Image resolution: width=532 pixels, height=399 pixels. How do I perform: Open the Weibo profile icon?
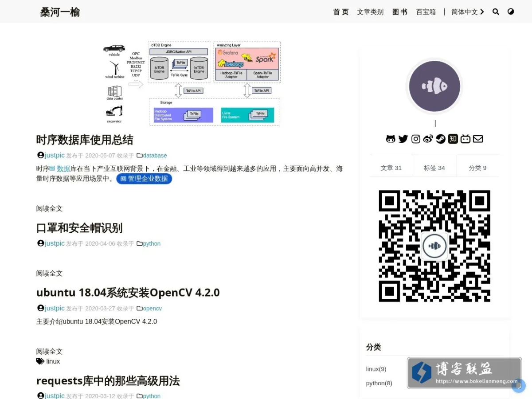click(x=428, y=139)
